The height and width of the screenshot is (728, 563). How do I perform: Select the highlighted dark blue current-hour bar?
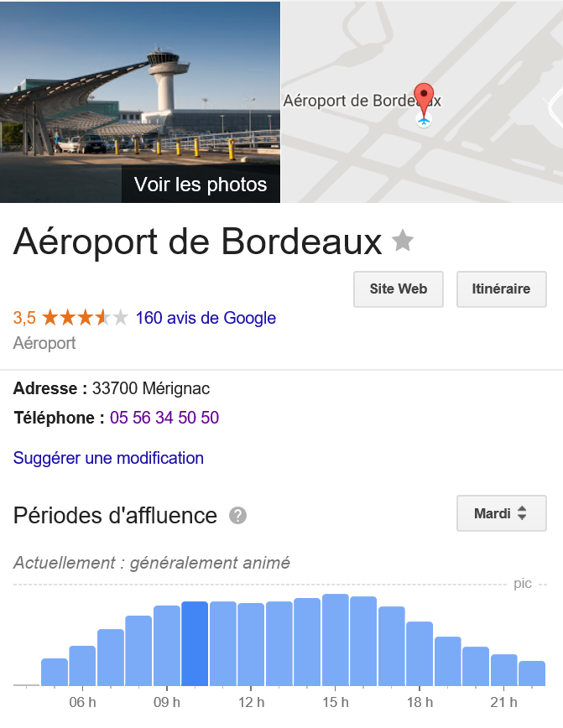click(x=195, y=643)
